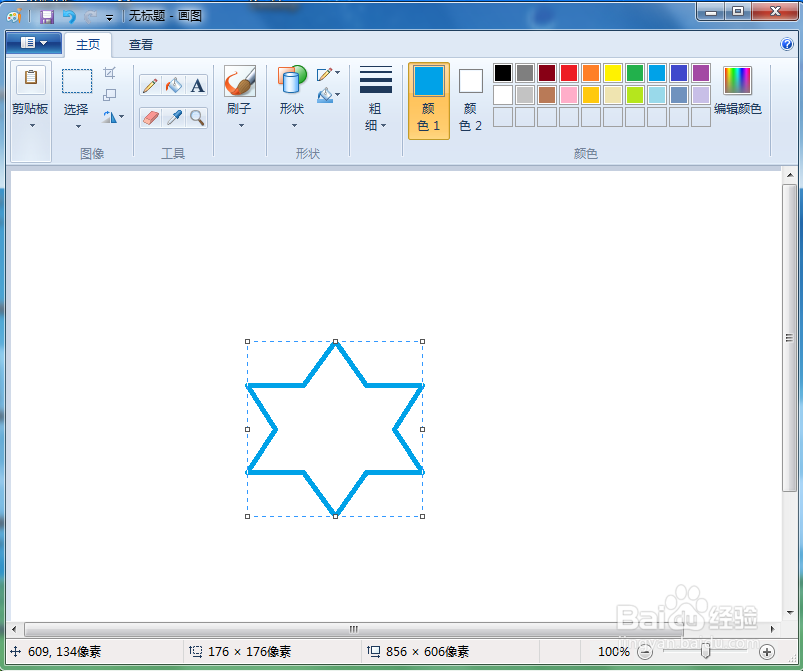Image resolution: width=803 pixels, height=671 pixels.
Task: Pick the pink color swatch
Action: tap(569, 95)
